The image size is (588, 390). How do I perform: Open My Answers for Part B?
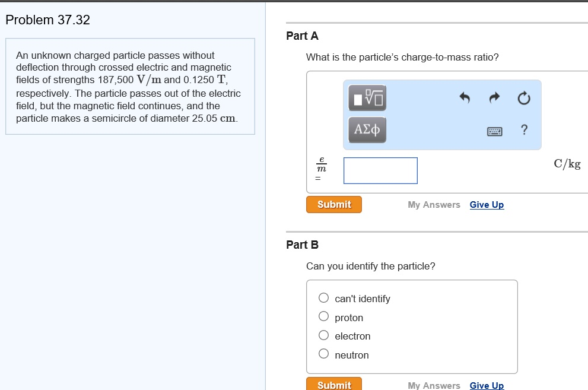pyautogui.click(x=434, y=385)
